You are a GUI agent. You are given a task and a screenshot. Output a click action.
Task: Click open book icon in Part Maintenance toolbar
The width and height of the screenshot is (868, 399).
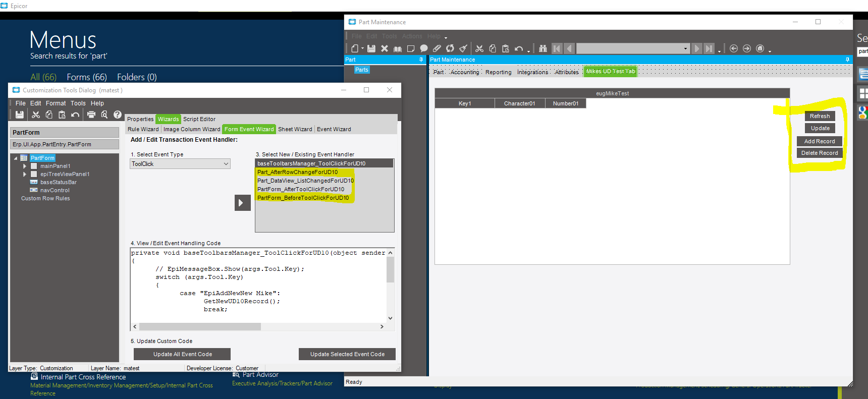click(398, 48)
